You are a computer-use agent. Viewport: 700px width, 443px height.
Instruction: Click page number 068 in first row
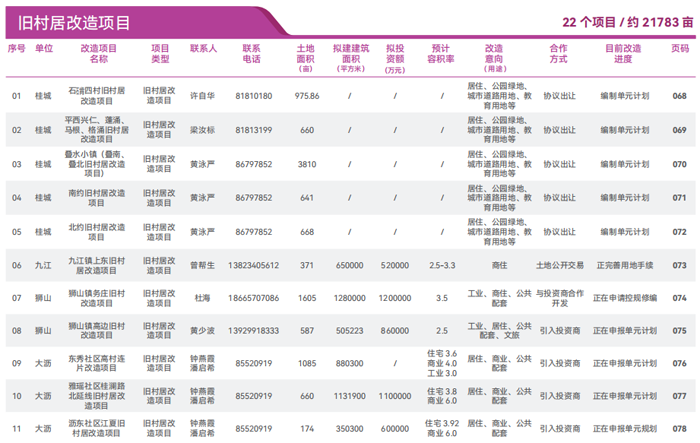(x=679, y=96)
